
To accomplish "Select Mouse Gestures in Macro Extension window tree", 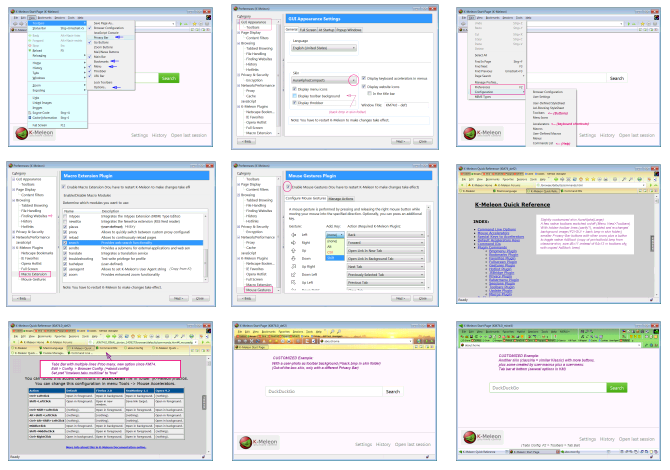I will click(33, 279).
